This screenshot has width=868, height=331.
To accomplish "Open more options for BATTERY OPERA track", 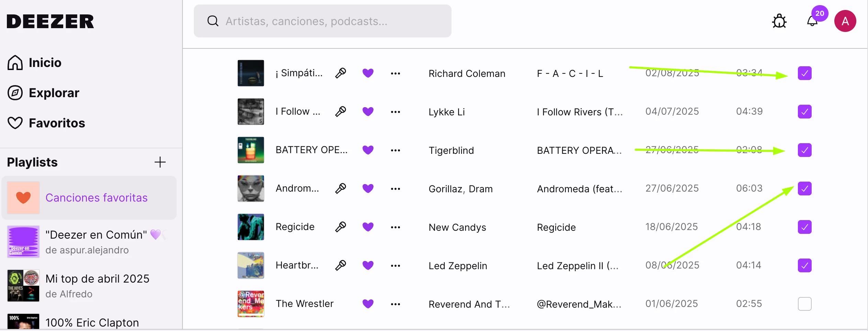I will (396, 150).
